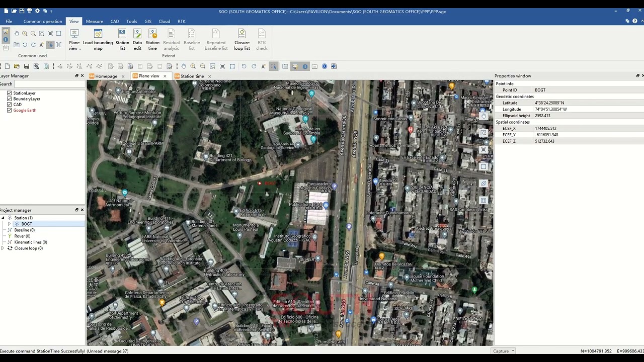
Task: Open the Cloud ribbon tab
Action: coord(164,21)
